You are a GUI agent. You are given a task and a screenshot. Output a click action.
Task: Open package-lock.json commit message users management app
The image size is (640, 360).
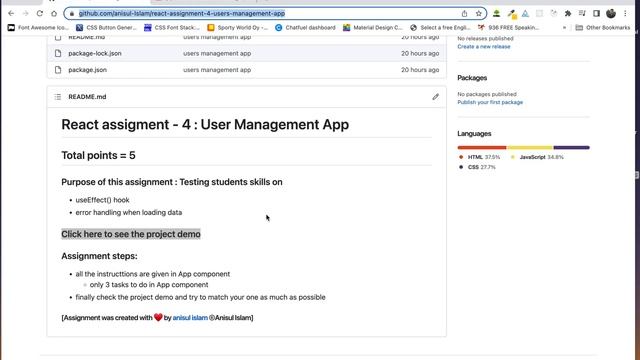(x=217, y=53)
